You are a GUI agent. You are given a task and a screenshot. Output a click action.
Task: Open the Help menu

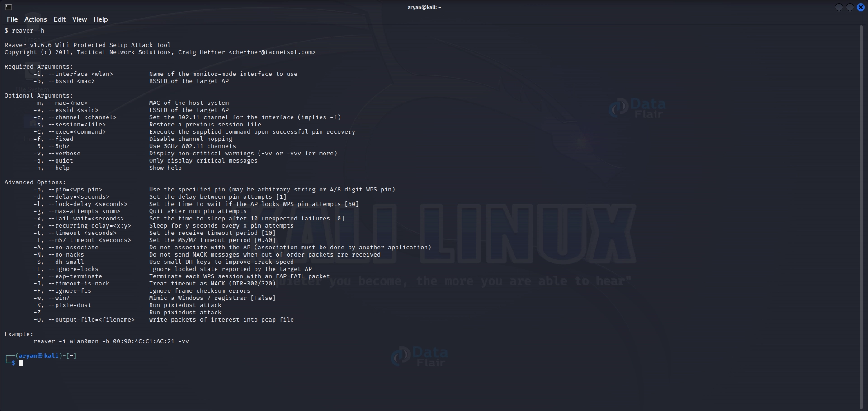tap(100, 19)
